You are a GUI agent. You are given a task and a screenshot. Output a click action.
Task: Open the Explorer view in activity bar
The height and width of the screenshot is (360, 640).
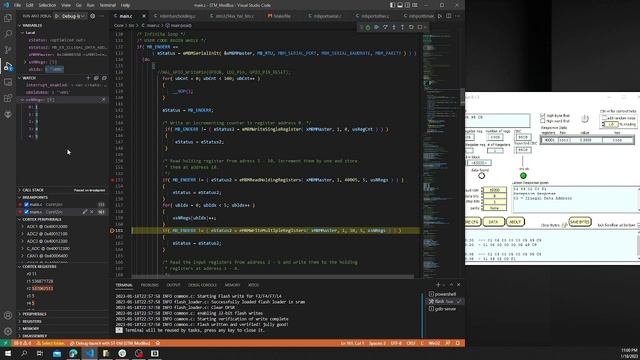[8, 18]
